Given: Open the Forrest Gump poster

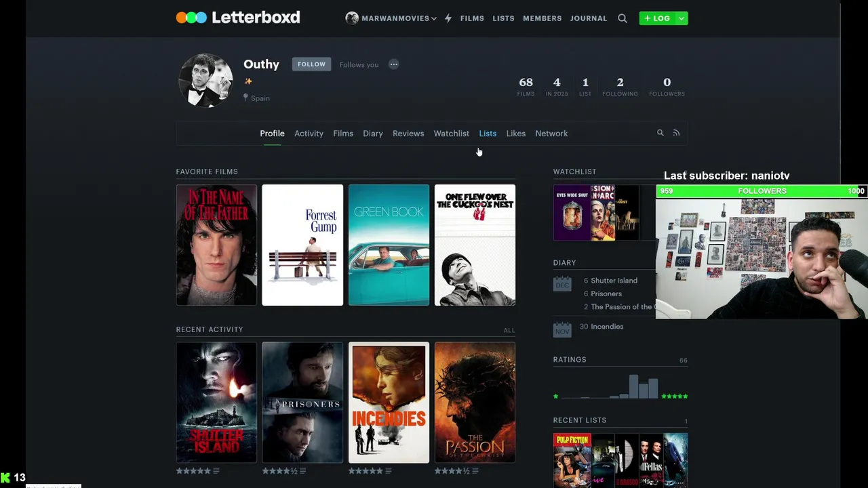Looking at the screenshot, I should click(302, 245).
